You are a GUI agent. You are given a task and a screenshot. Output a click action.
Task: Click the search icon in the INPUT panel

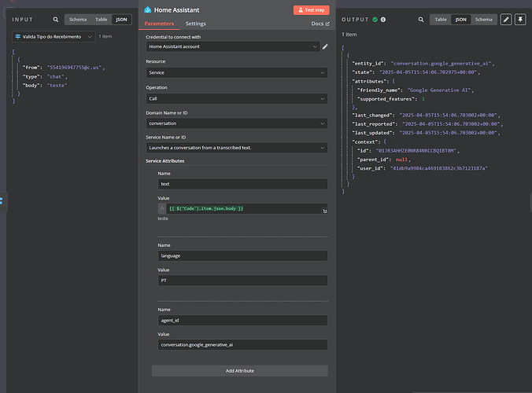[x=56, y=20]
